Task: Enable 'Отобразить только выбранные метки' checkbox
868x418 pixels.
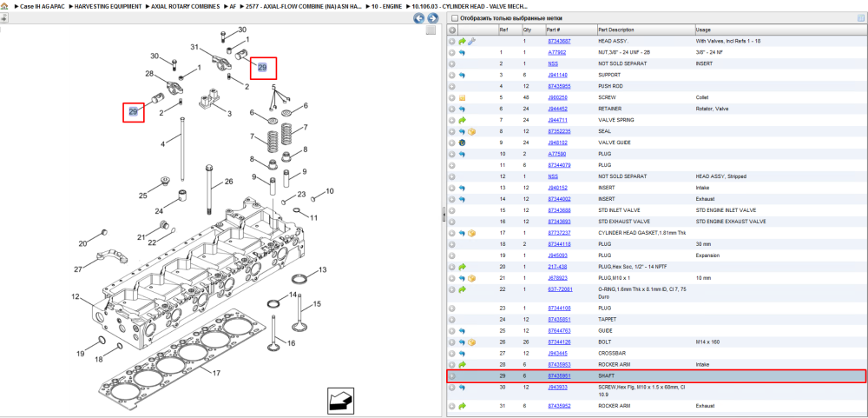Action: 455,18
